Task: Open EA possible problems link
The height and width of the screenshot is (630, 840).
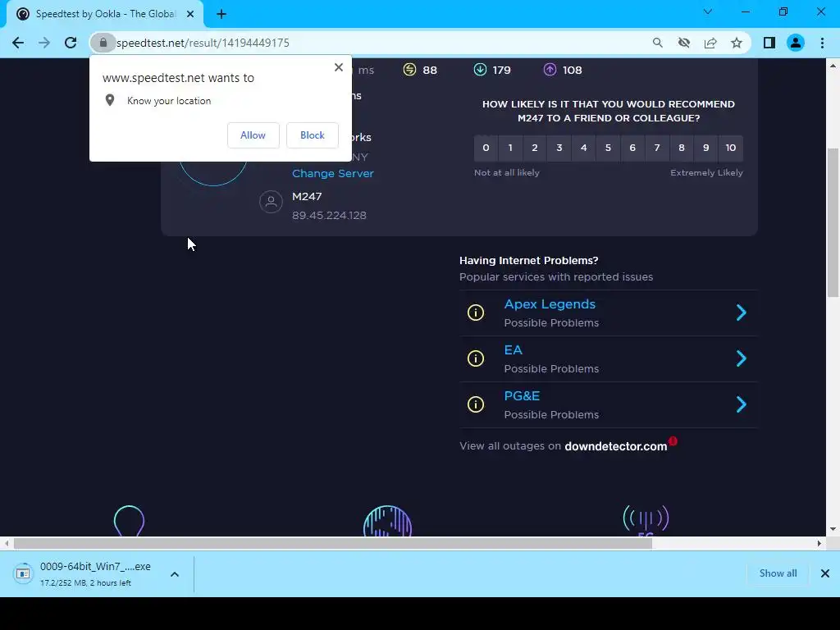Action: point(513,350)
